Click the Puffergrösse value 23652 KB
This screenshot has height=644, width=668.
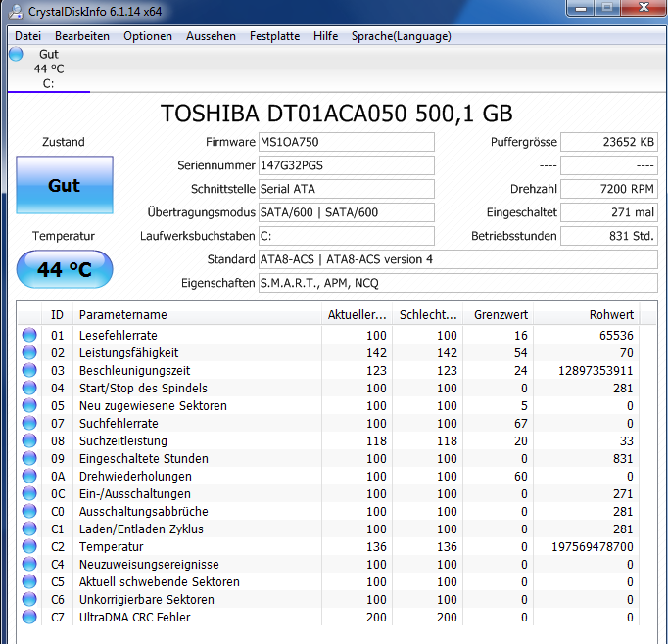point(609,142)
